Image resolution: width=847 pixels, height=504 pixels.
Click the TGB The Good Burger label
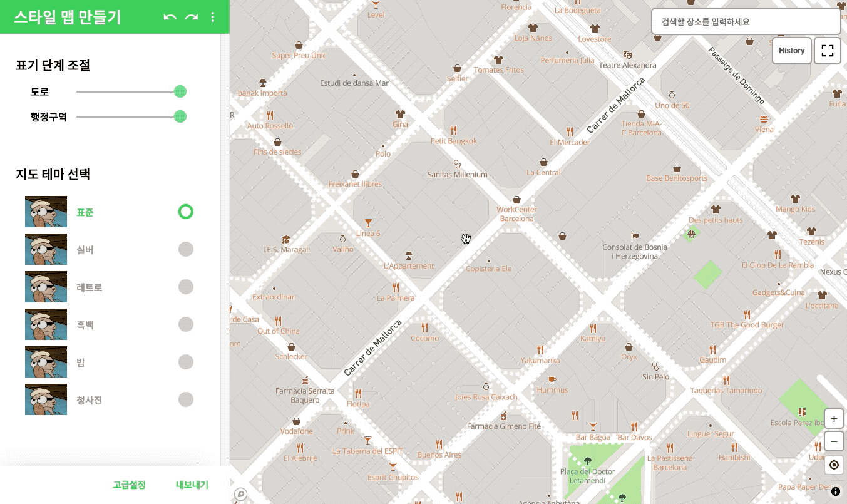(747, 325)
